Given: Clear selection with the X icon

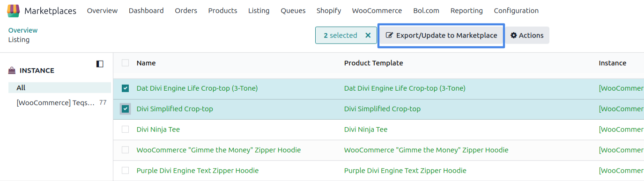Looking at the screenshot, I should click(368, 36).
